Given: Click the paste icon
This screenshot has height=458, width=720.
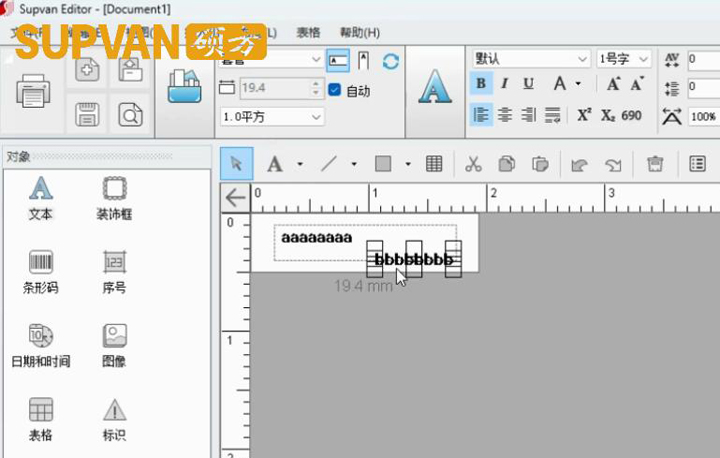Looking at the screenshot, I should tap(540, 164).
